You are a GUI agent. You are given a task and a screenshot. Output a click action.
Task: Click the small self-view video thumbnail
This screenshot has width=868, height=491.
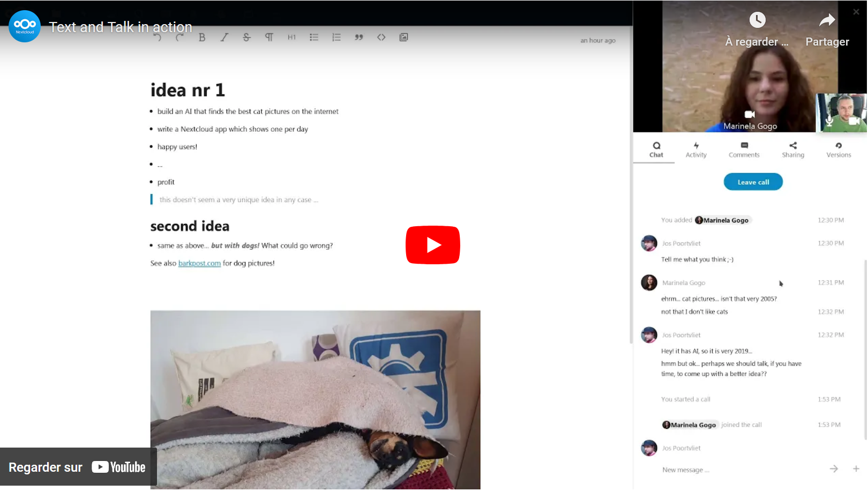pyautogui.click(x=841, y=113)
